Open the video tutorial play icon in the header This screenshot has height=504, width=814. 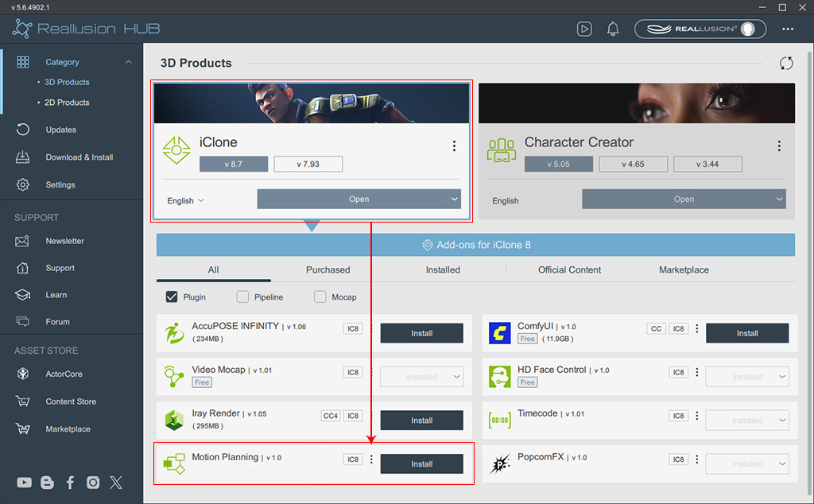584,29
